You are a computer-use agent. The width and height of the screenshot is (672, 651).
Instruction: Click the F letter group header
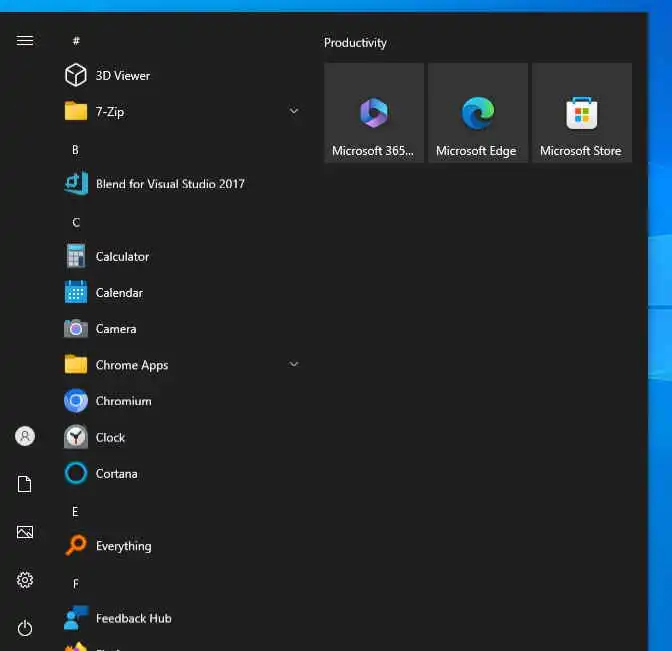pyautogui.click(x=75, y=584)
